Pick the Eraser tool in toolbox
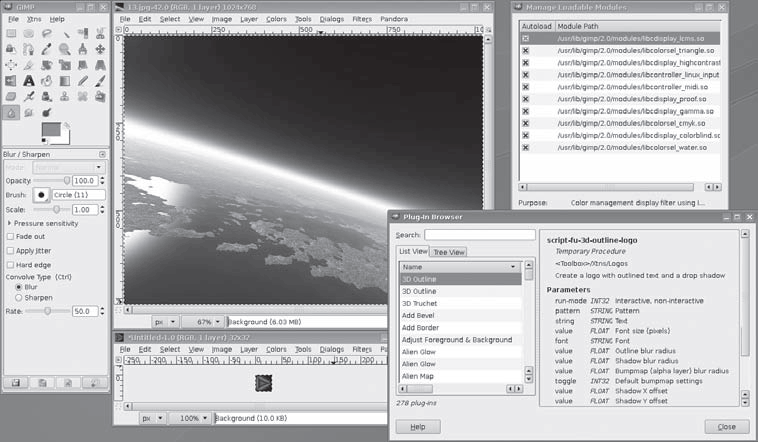 click(11, 97)
